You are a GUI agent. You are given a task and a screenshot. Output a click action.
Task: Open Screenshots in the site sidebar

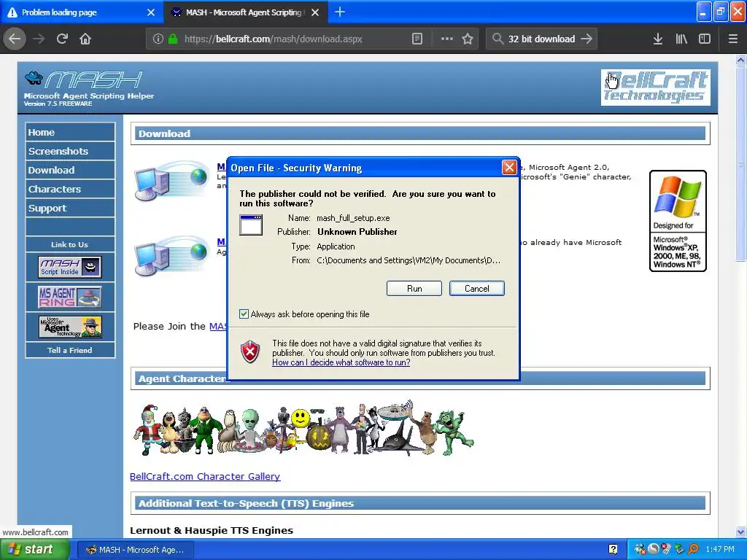click(x=70, y=151)
